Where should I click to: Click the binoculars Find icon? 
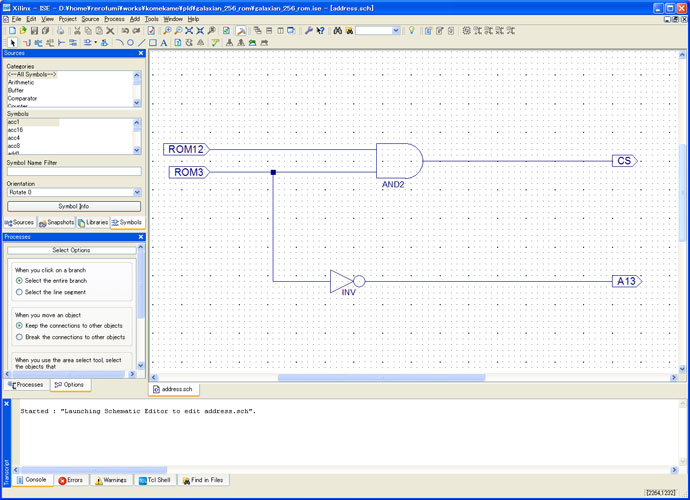point(338,30)
